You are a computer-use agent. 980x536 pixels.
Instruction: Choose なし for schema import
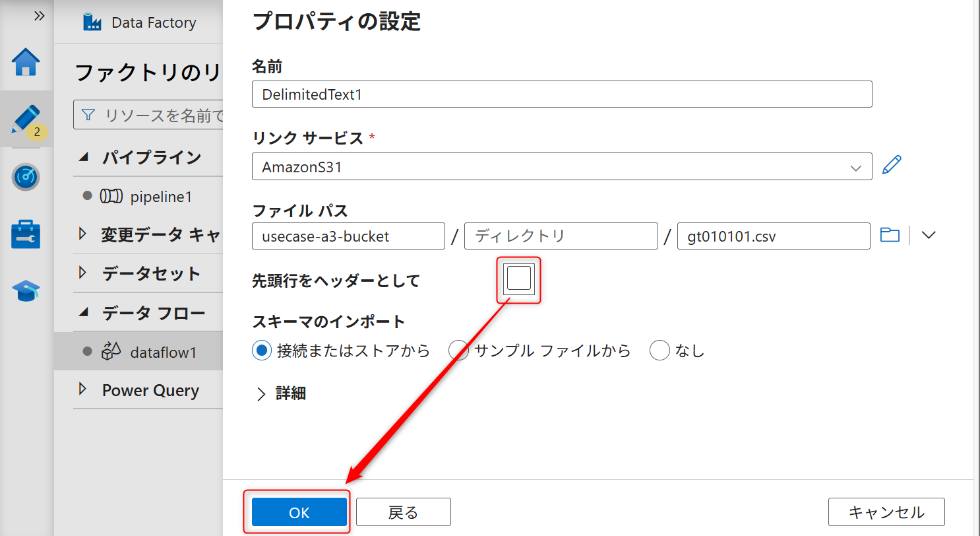pos(660,351)
